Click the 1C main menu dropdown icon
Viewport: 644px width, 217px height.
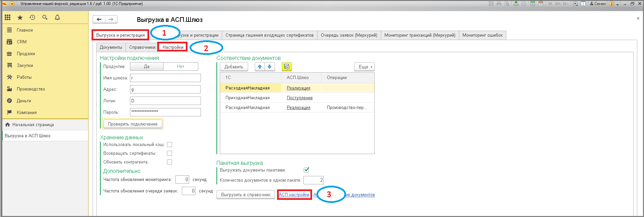12,4
